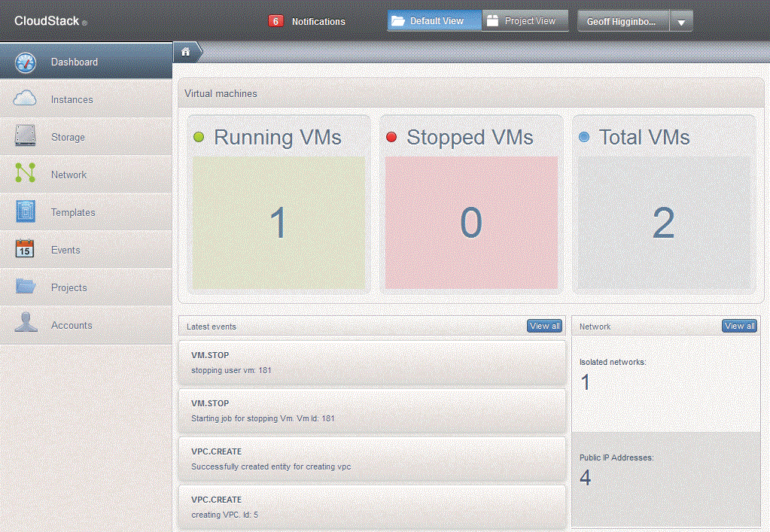Open Accounts via the person icon
This screenshot has width=770, height=532.
(25, 325)
